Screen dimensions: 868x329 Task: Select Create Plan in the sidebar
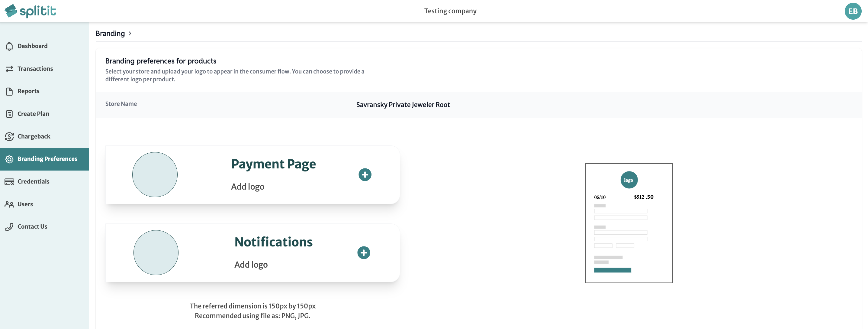click(44, 114)
